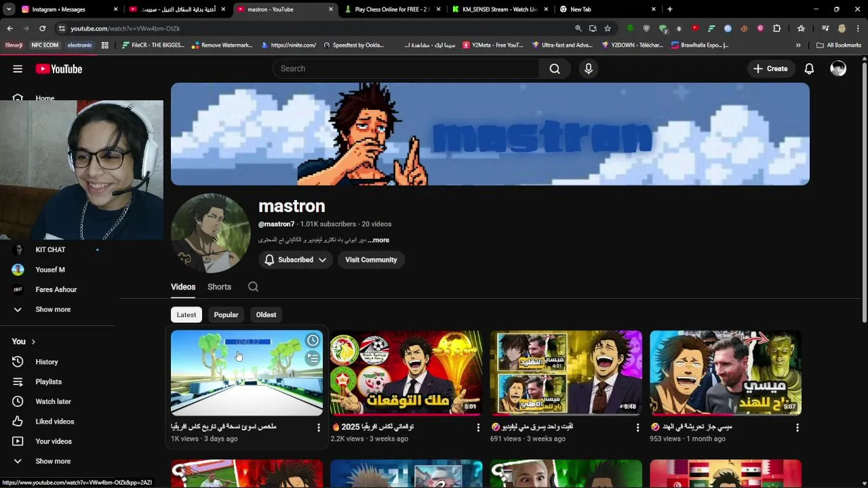Open tab search dropdown arrow

click(9, 9)
